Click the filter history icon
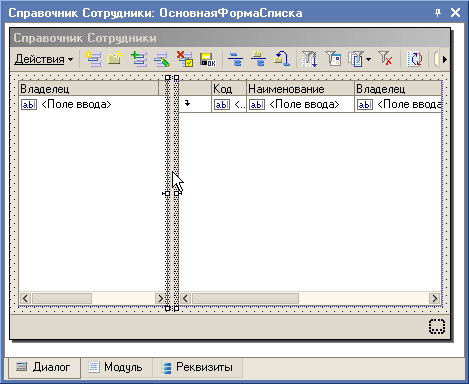Image resolution: width=469 pixels, height=384 pixels. [x=356, y=59]
